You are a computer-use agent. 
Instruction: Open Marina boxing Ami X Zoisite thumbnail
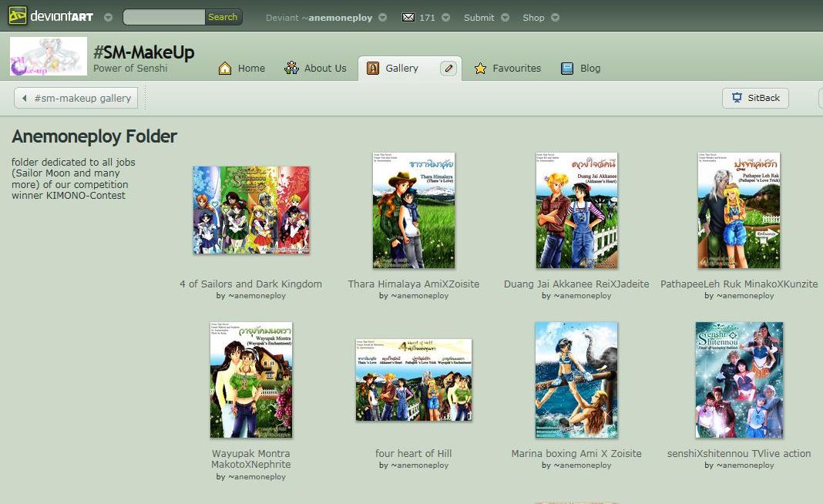pos(576,380)
